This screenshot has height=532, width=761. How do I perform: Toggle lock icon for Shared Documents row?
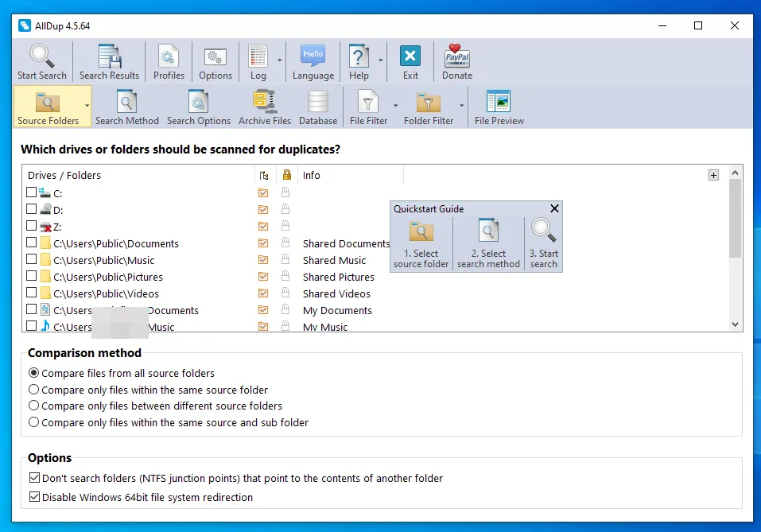click(285, 243)
